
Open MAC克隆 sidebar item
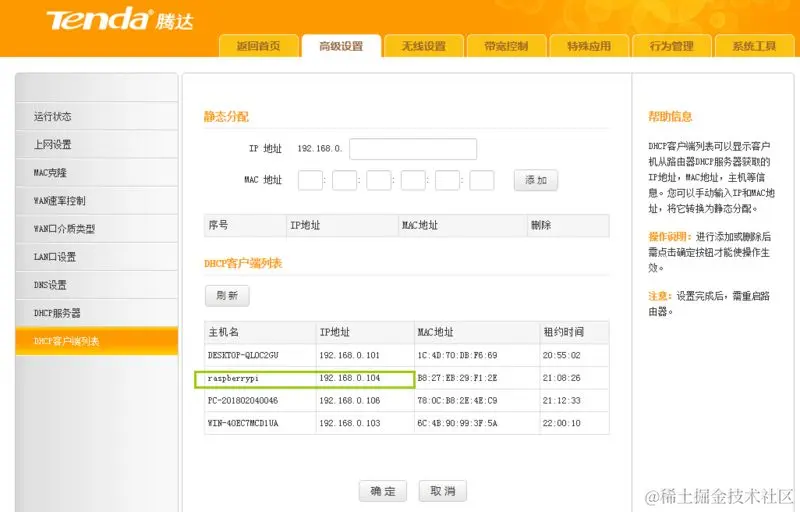pos(97,172)
